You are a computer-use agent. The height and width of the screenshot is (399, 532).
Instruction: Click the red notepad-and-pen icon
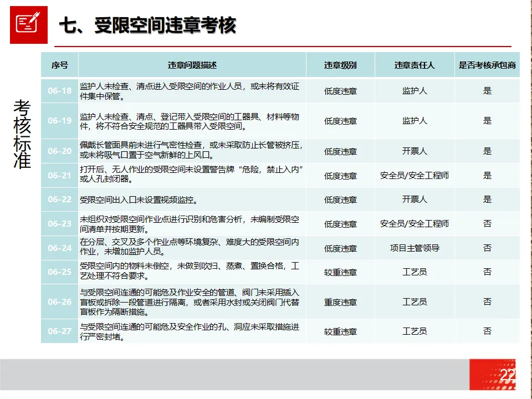click(x=29, y=25)
